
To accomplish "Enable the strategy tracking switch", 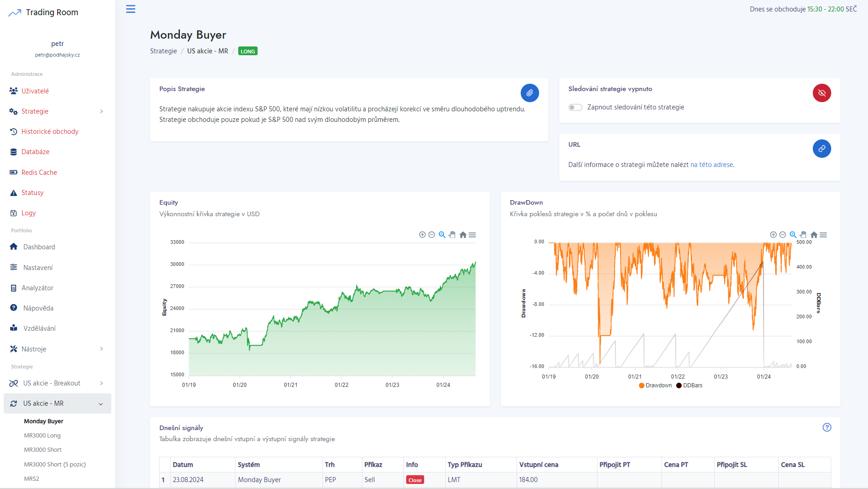I will 575,108.
